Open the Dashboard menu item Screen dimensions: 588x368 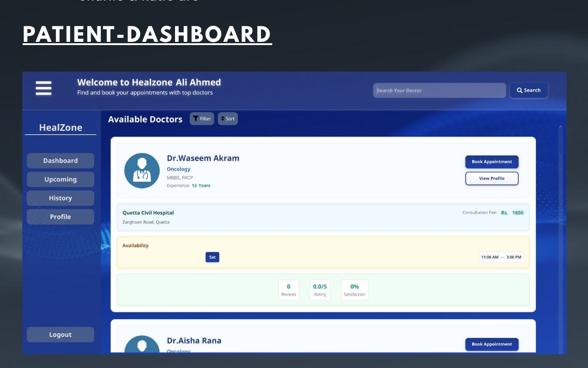pos(60,161)
